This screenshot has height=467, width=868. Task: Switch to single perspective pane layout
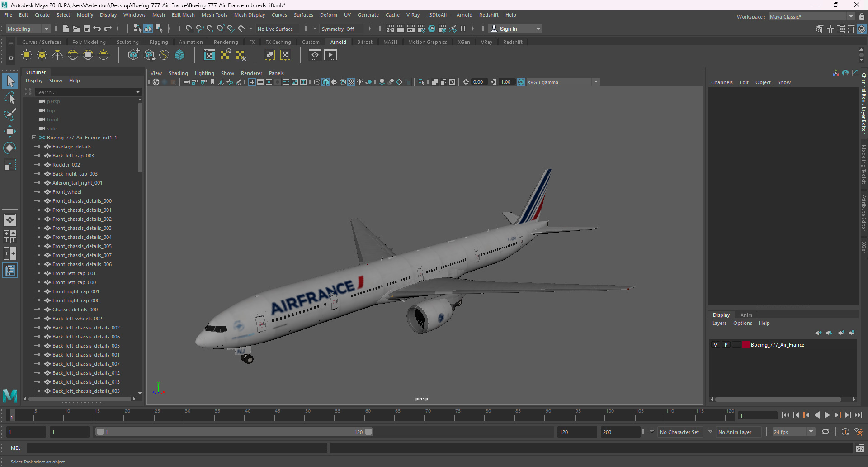(x=10, y=220)
